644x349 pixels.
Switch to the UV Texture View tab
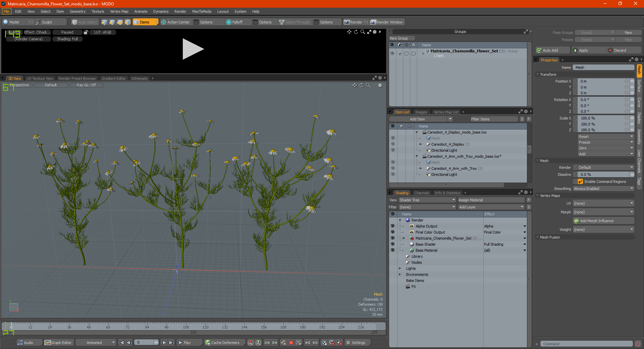[x=40, y=79]
